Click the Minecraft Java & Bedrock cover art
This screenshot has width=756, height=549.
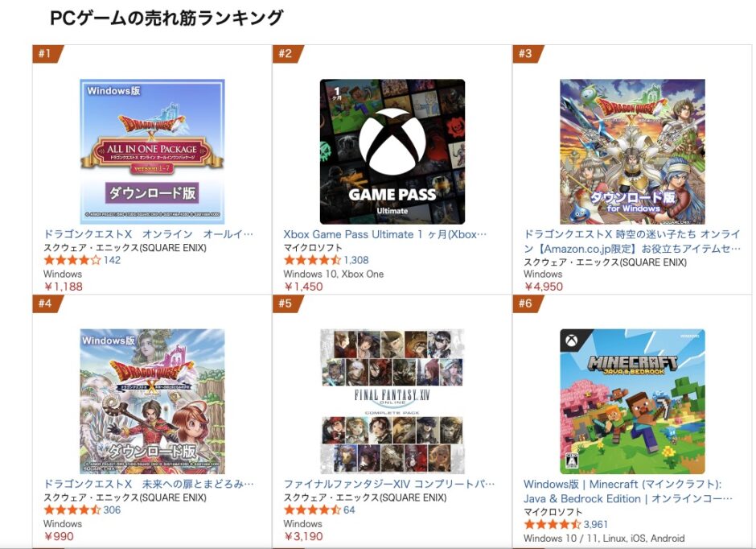pos(632,401)
